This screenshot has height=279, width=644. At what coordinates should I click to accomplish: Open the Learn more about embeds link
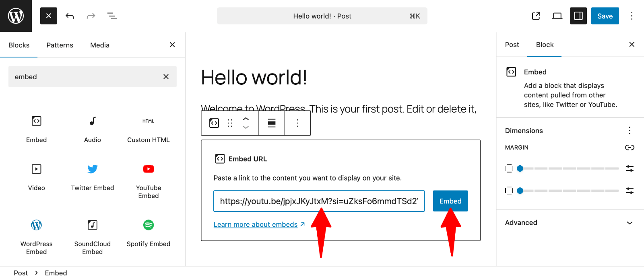(x=256, y=224)
